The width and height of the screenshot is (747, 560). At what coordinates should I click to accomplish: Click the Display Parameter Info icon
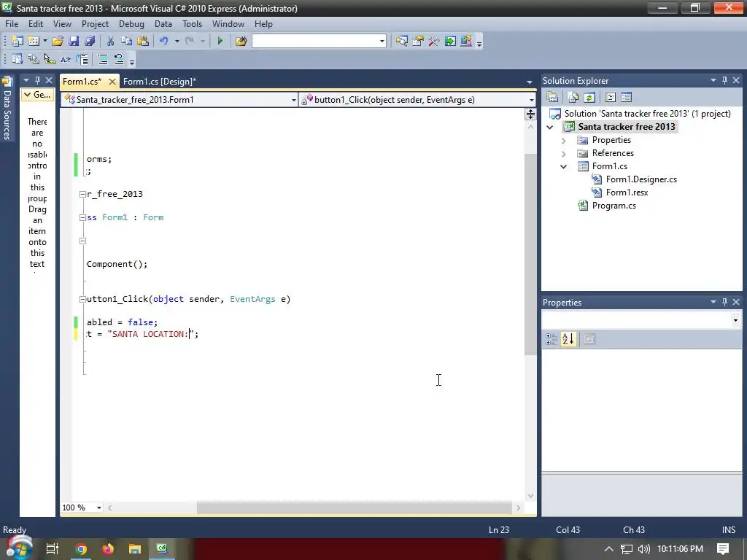coord(34,59)
